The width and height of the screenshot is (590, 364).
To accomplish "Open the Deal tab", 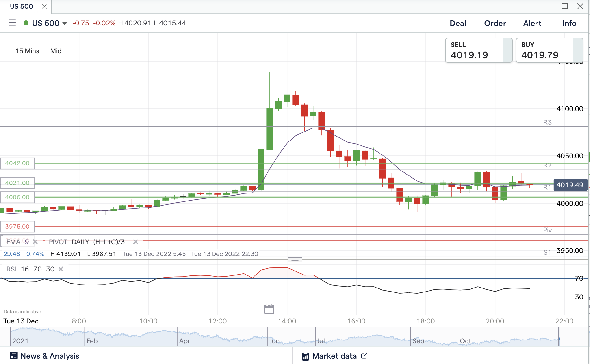I will pos(458,23).
